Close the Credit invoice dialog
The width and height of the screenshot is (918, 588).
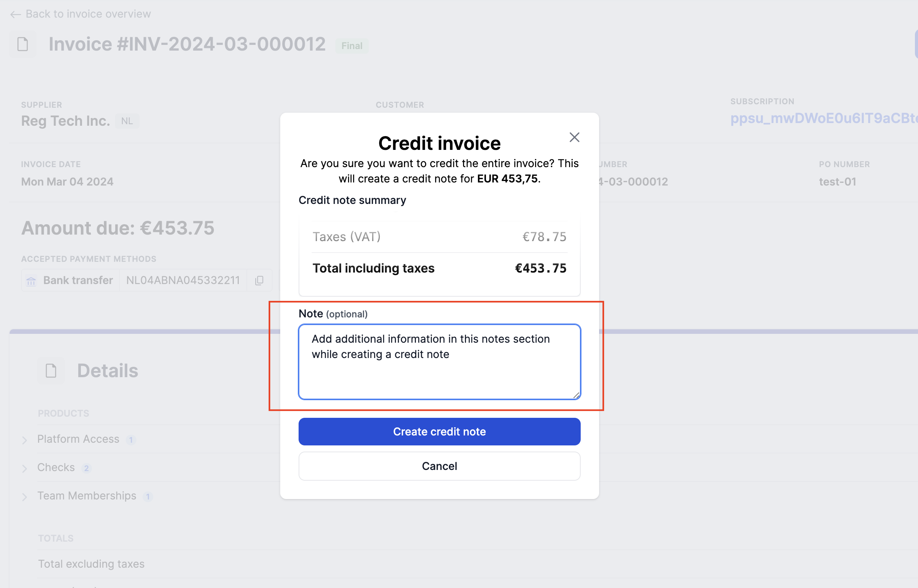click(x=574, y=137)
